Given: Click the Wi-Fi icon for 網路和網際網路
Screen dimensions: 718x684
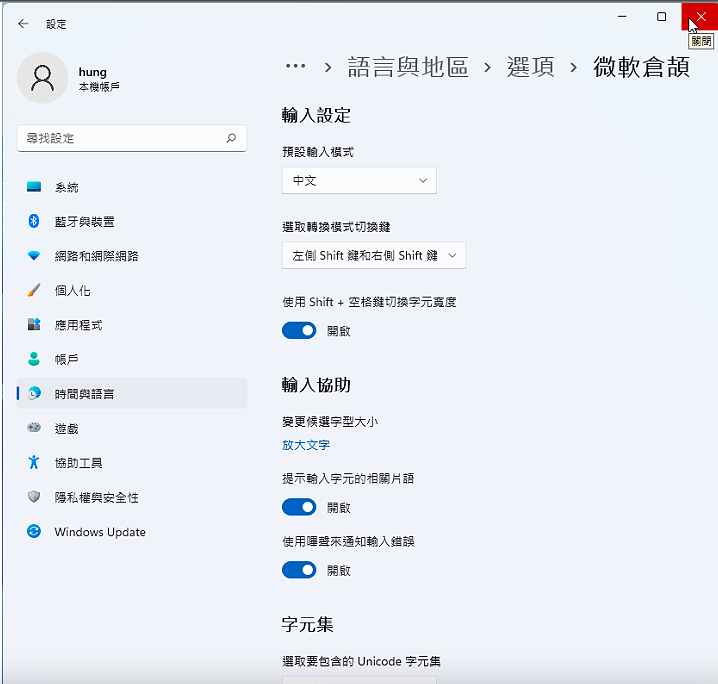Looking at the screenshot, I should pyautogui.click(x=34, y=255).
